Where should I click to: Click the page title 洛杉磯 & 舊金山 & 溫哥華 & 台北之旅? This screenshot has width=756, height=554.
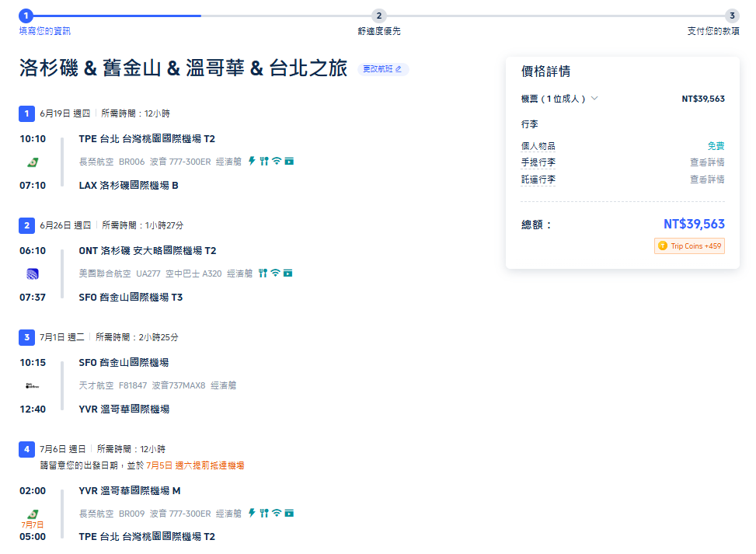183,68
